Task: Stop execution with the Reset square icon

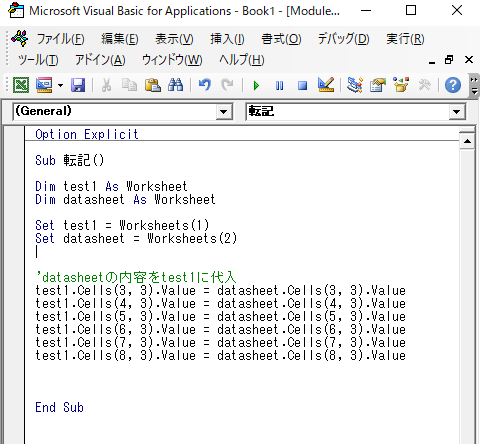Action: [302, 86]
